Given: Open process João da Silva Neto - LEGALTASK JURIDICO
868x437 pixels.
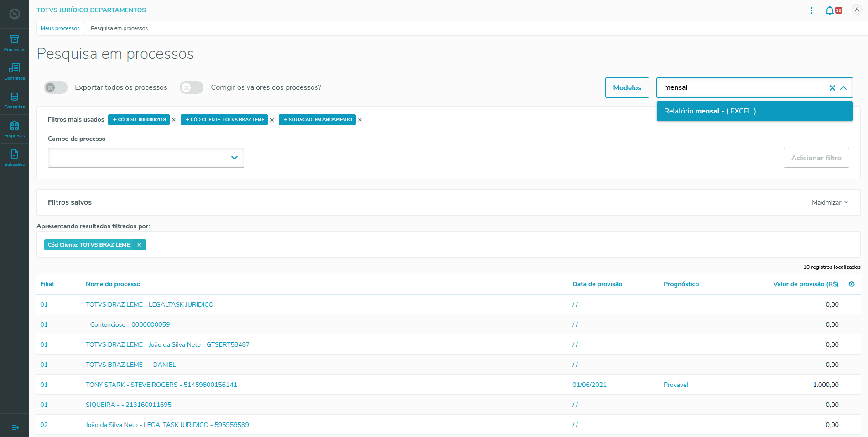Looking at the screenshot, I should (167, 425).
